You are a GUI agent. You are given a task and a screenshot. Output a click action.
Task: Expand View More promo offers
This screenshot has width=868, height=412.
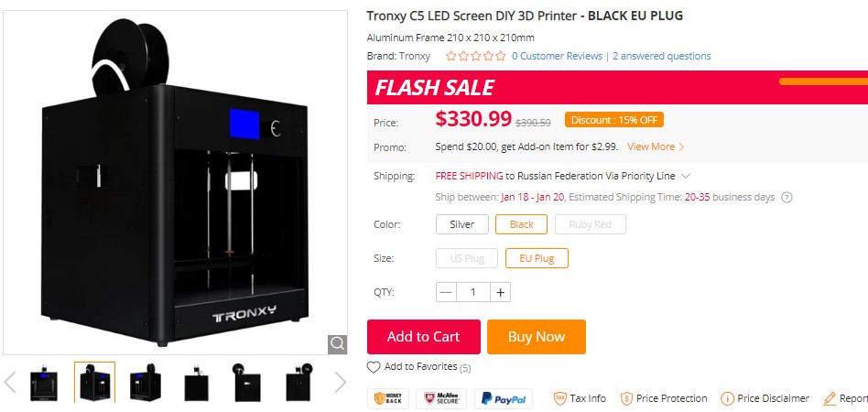[x=656, y=146]
